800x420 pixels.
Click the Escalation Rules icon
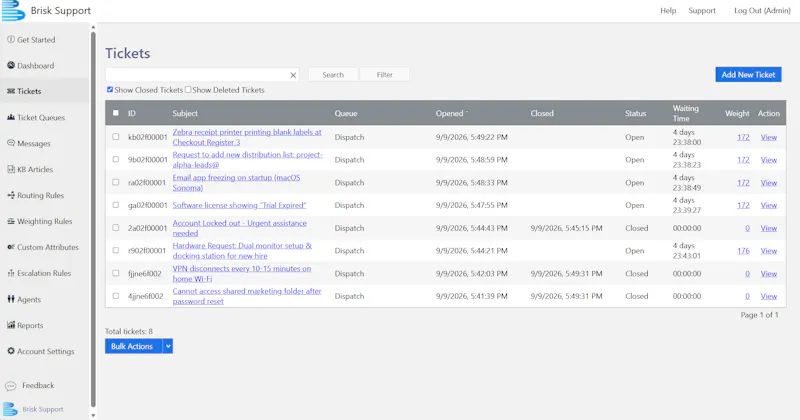(11, 273)
